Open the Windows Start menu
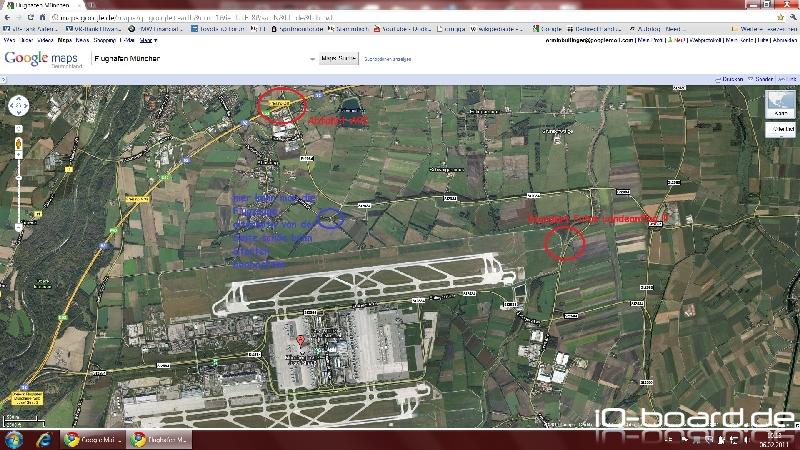The image size is (800, 450). coord(13,439)
